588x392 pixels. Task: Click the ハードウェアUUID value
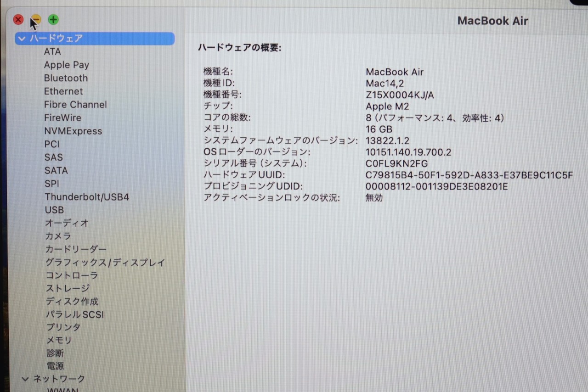pyautogui.click(x=469, y=175)
